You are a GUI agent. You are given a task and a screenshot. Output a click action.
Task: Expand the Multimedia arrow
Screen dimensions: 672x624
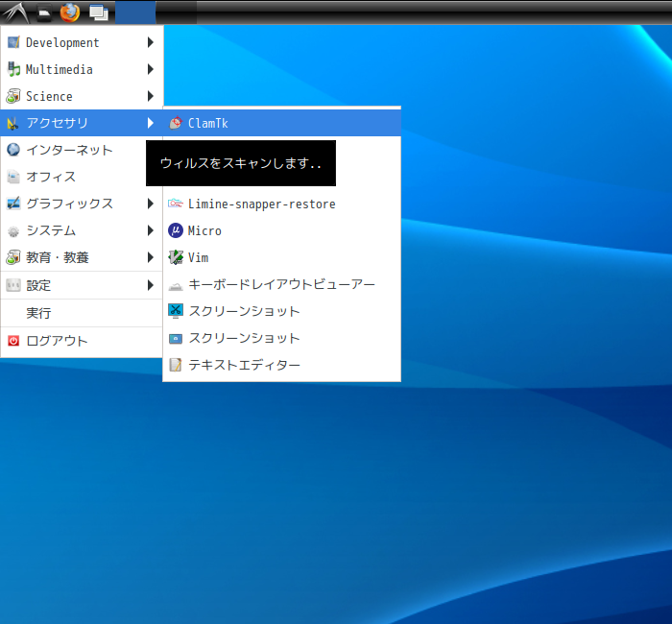150,69
